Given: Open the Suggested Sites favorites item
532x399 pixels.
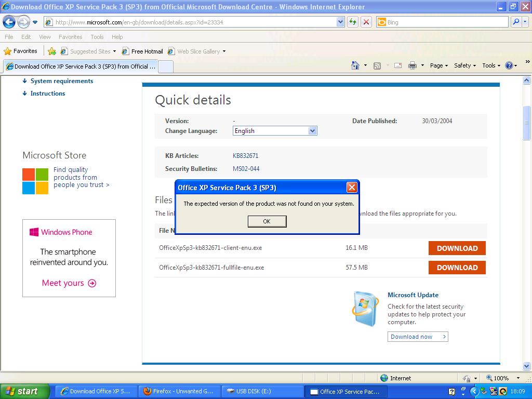Looking at the screenshot, I should point(86,51).
